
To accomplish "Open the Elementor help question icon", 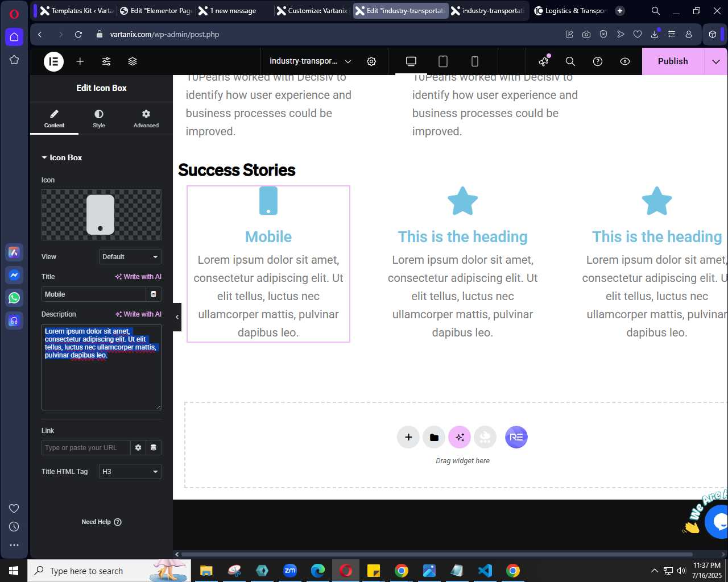I will coord(598,61).
